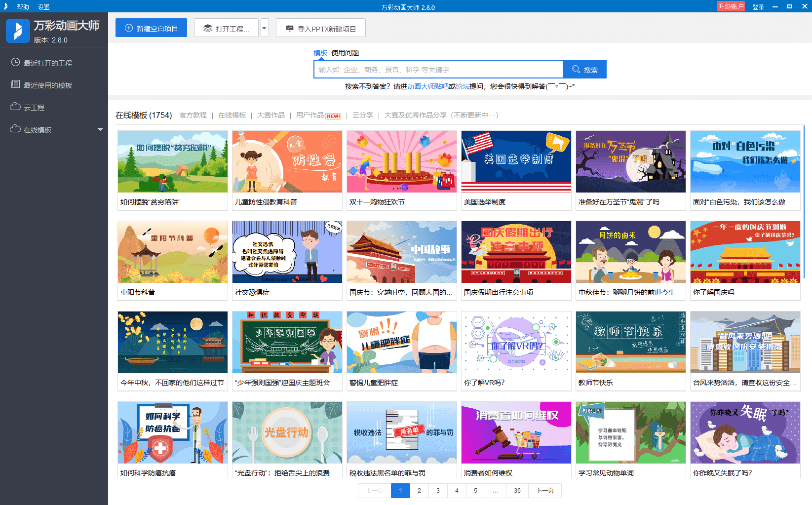Open the 设置 menu
The height and width of the screenshot is (505, 812).
click(x=44, y=7)
